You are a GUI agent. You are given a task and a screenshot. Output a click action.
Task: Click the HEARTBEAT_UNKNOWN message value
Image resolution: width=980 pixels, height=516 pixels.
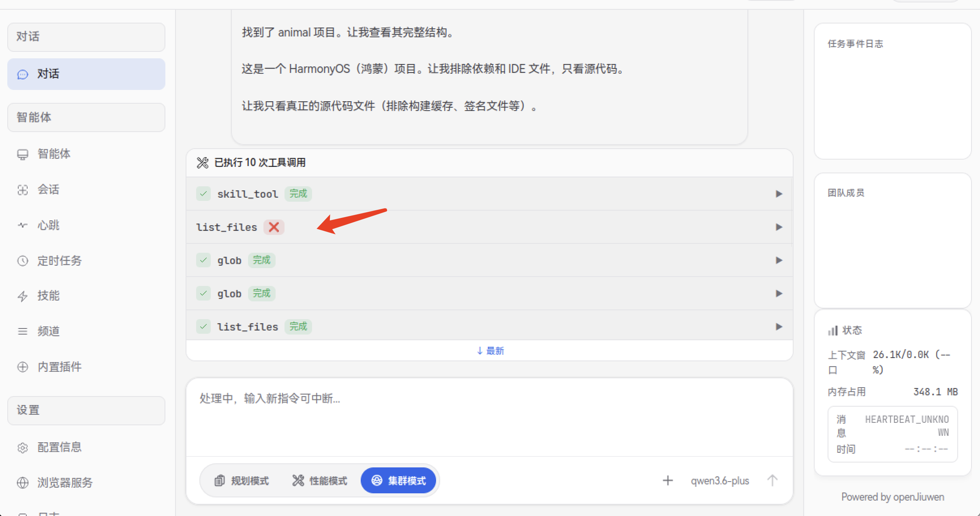(907, 426)
